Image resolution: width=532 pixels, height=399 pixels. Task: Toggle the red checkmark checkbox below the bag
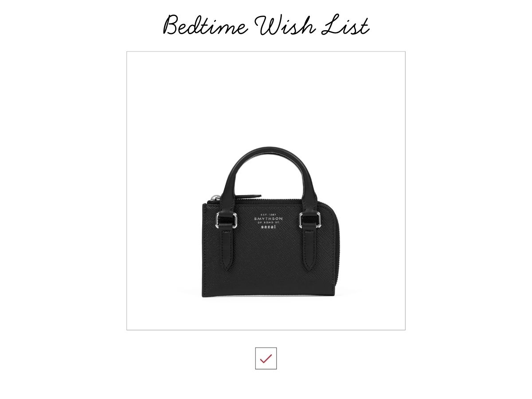click(266, 358)
